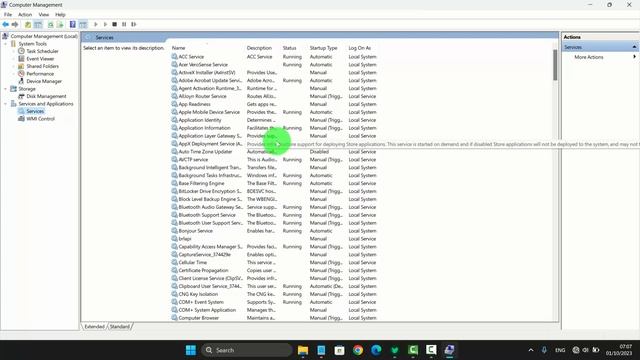Switch to the Extended tab

pos(94,327)
